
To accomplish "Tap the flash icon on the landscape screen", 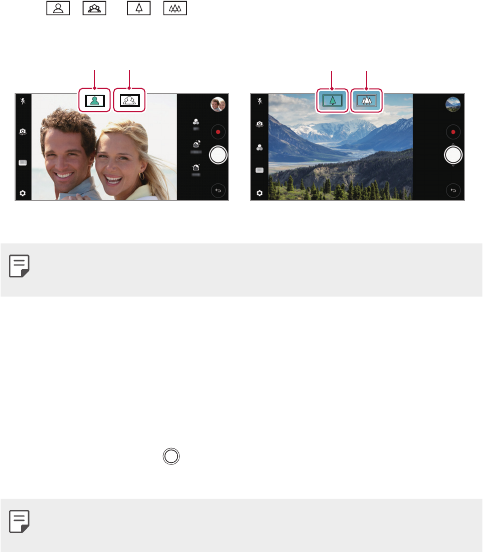I will pyautogui.click(x=259, y=101).
